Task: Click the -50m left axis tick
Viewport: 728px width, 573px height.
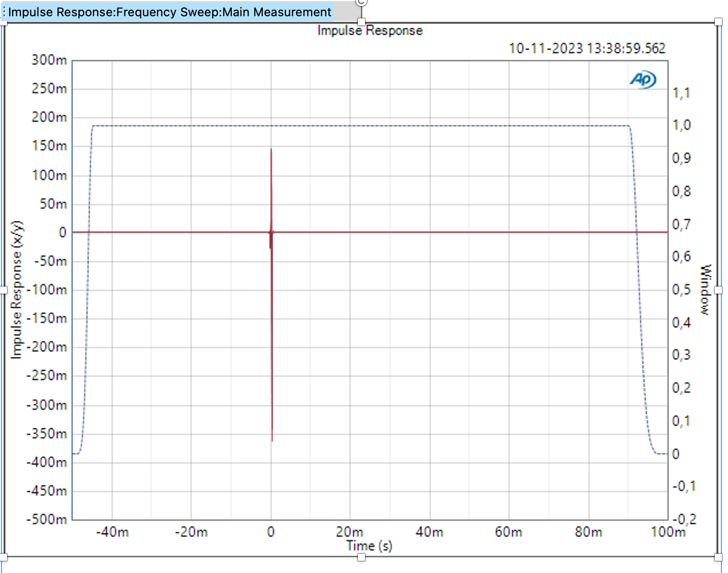Action: (51, 261)
